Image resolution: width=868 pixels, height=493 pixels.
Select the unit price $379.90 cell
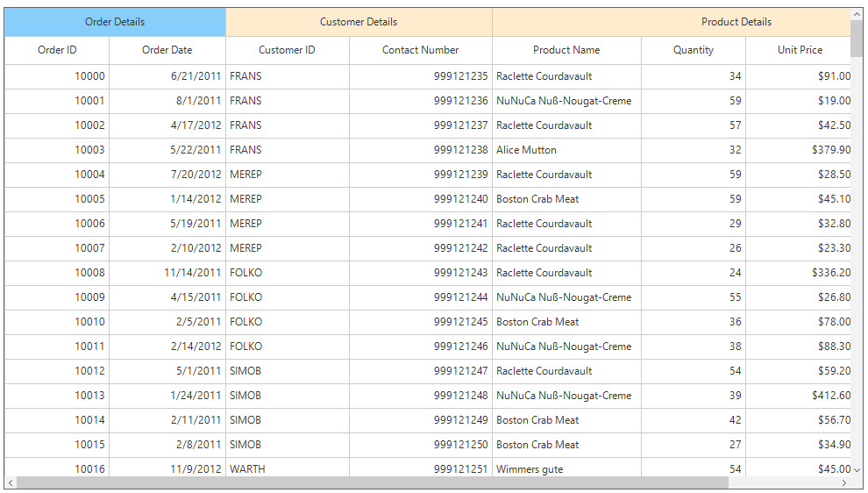pyautogui.click(x=798, y=150)
